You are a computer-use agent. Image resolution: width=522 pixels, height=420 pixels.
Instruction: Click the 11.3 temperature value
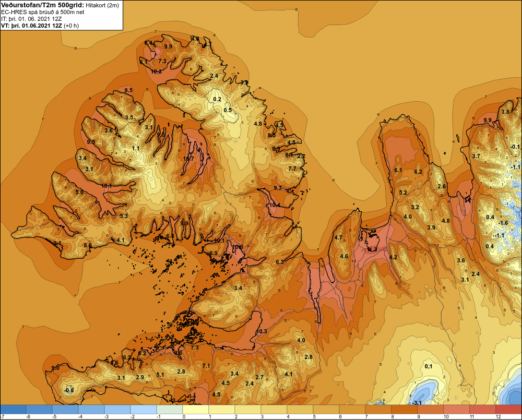(372, 249)
